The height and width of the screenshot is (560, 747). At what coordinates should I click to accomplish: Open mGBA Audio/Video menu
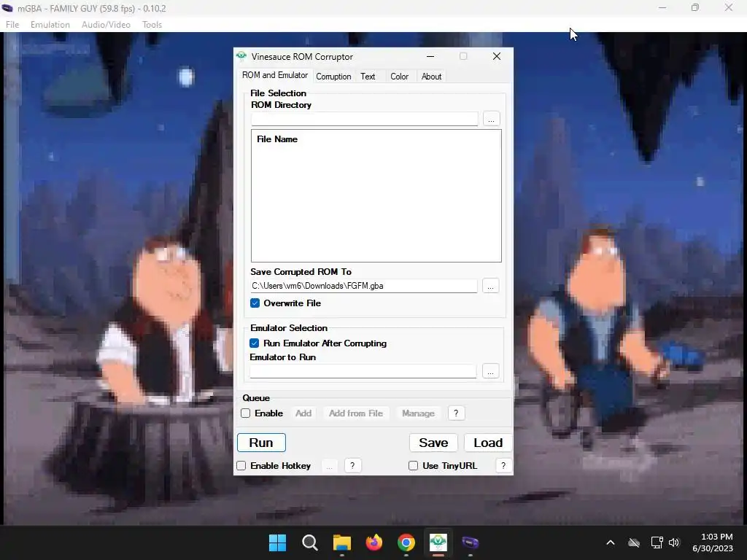[106, 24]
